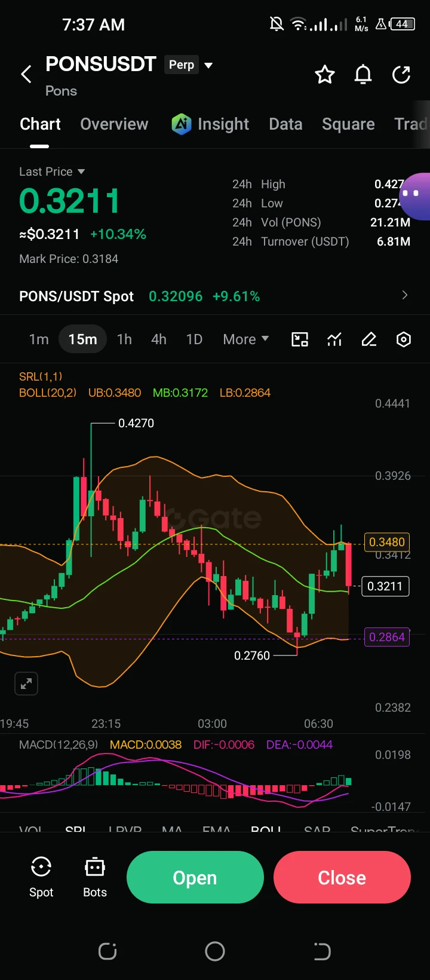Select the 4h timeframe

pyautogui.click(x=159, y=339)
